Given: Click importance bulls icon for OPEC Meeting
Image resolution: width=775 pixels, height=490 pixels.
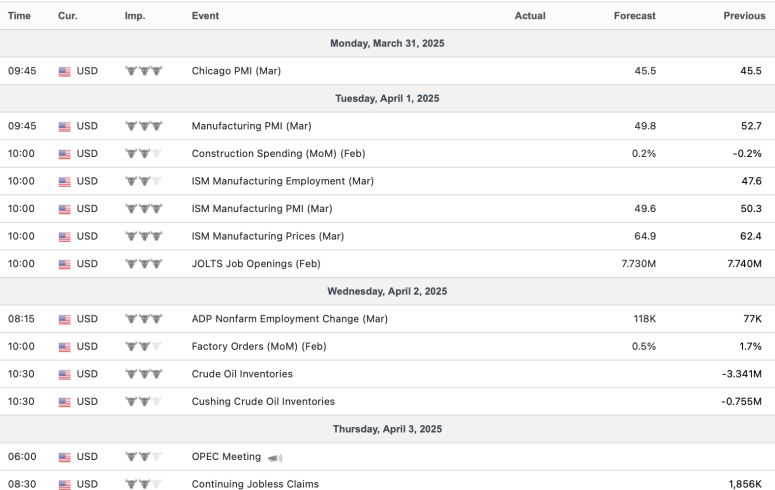Looking at the screenshot, I should tap(144, 457).
